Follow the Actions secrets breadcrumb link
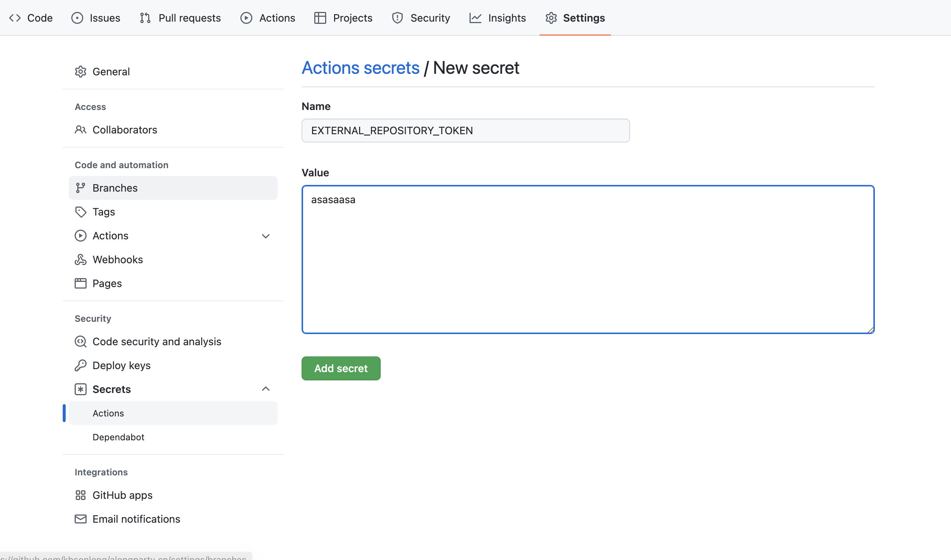 (360, 68)
